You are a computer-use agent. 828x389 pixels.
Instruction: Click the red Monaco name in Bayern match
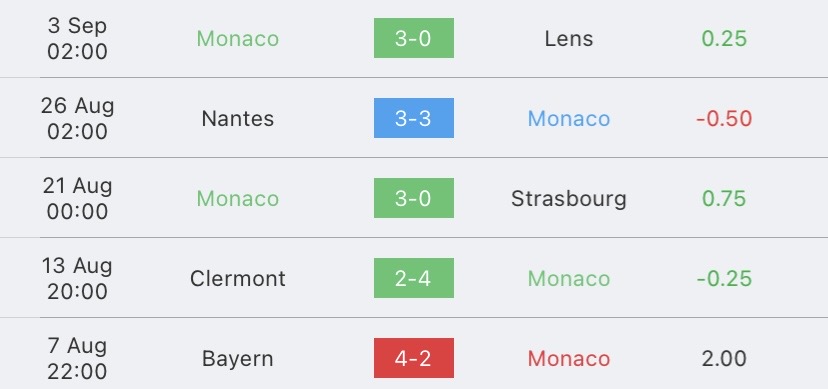(x=569, y=359)
